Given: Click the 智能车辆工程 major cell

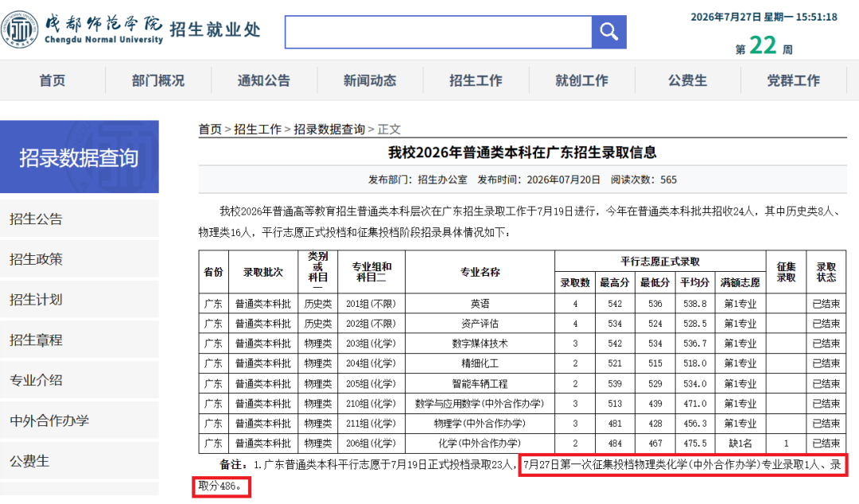Looking at the screenshot, I should [x=480, y=383].
